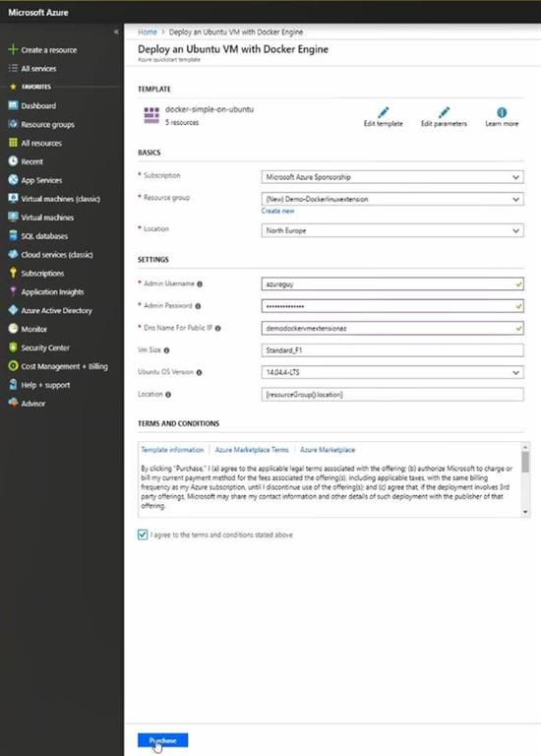Screen dimensions: 541x756
Task: Click the docker-simple-on-ubuntu template icon
Action: point(151,115)
